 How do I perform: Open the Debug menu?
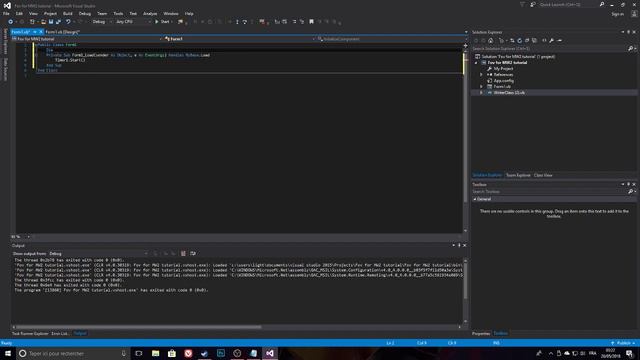coord(85,13)
